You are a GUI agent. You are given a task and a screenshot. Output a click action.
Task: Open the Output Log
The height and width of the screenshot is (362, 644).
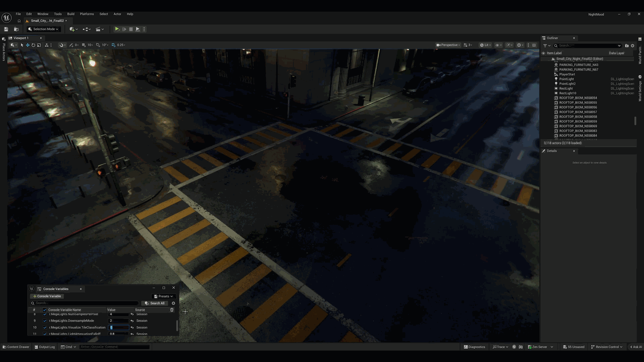pyautogui.click(x=44, y=347)
